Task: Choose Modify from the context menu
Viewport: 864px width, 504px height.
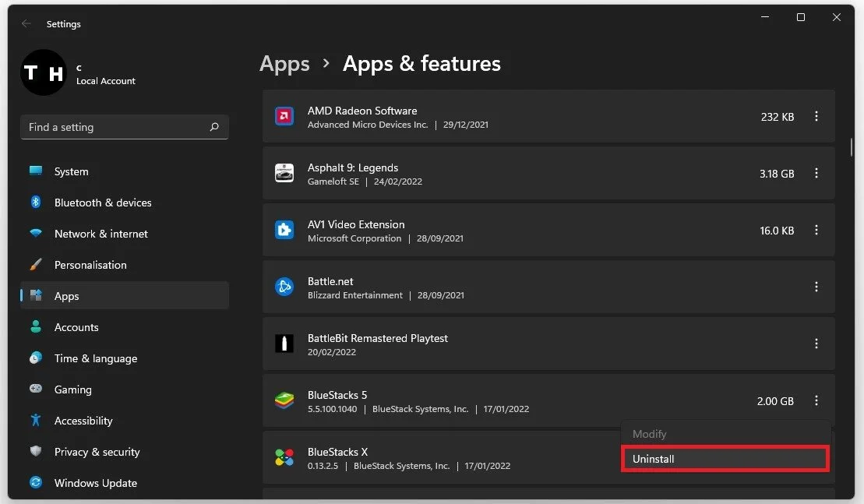Action: [725, 434]
